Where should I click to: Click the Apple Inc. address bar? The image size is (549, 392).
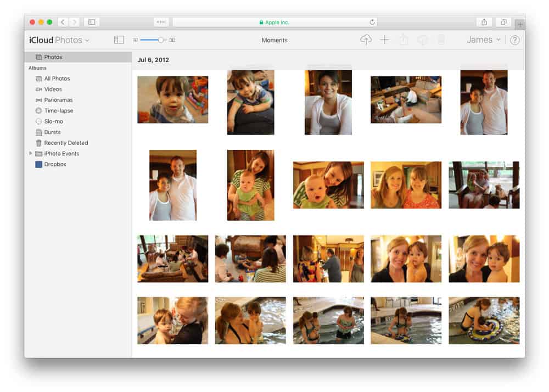pyautogui.click(x=274, y=23)
